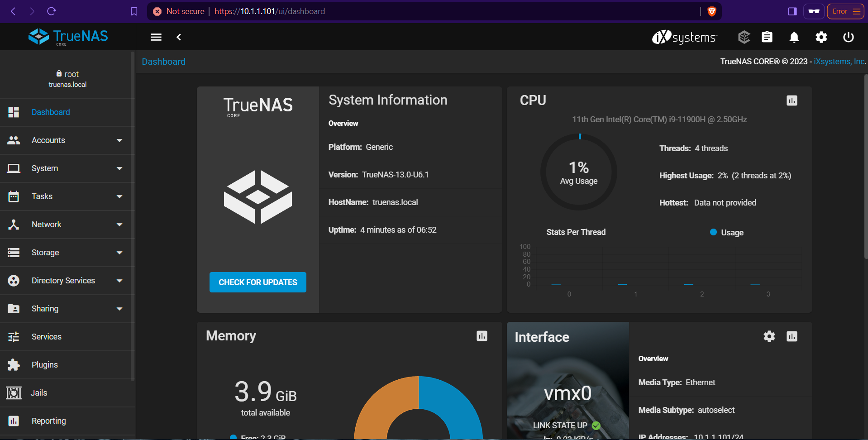Open Interface reports chart icon
Image resolution: width=868 pixels, height=440 pixels.
[792, 336]
